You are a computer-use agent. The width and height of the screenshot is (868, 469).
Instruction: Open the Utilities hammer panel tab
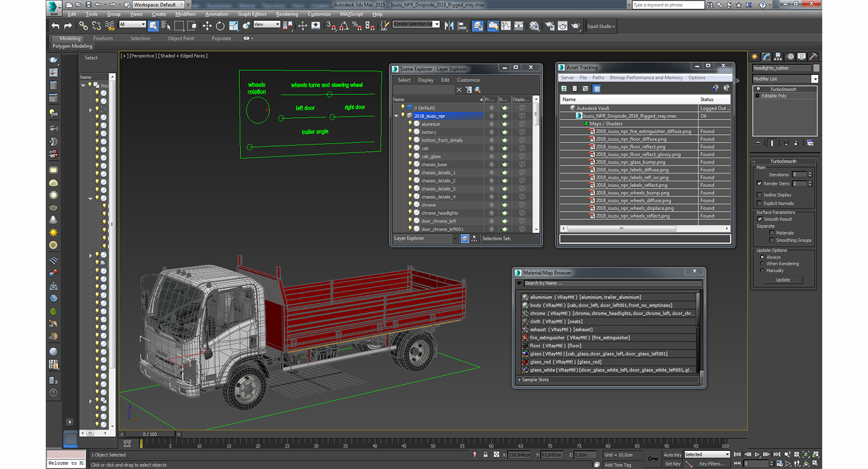(x=813, y=56)
